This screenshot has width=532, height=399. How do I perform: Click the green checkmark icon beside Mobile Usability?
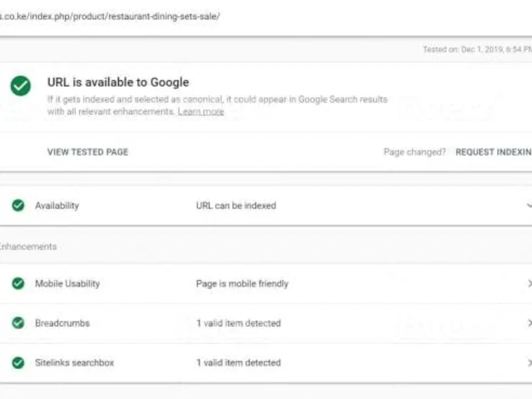(x=18, y=284)
